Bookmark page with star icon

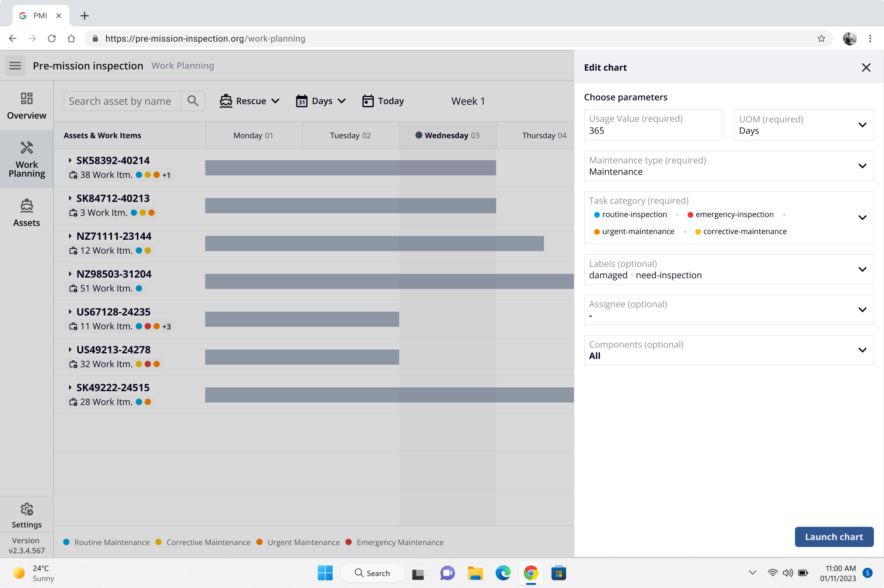coord(821,39)
